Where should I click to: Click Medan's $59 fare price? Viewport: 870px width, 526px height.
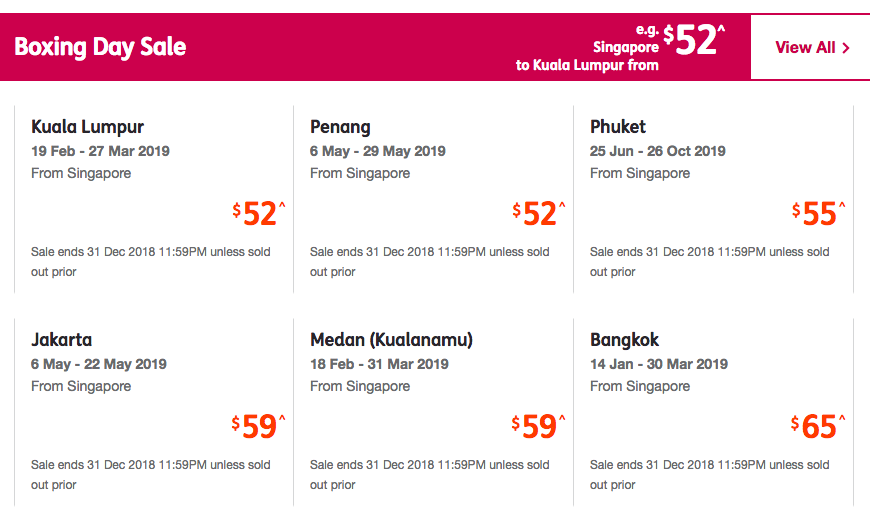click(x=539, y=427)
